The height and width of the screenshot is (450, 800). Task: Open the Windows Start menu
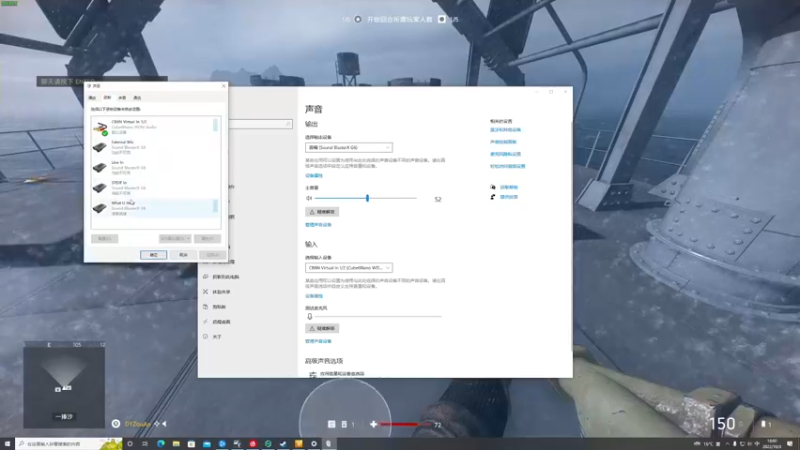pyautogui.click(x=7, y=444)
